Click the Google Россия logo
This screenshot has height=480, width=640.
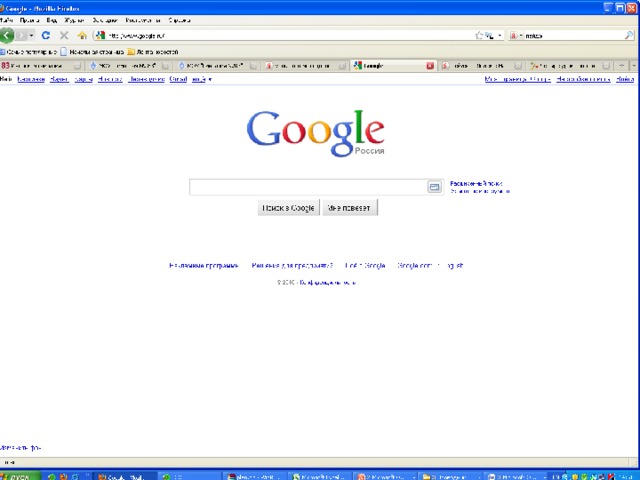tap(316, 133)
